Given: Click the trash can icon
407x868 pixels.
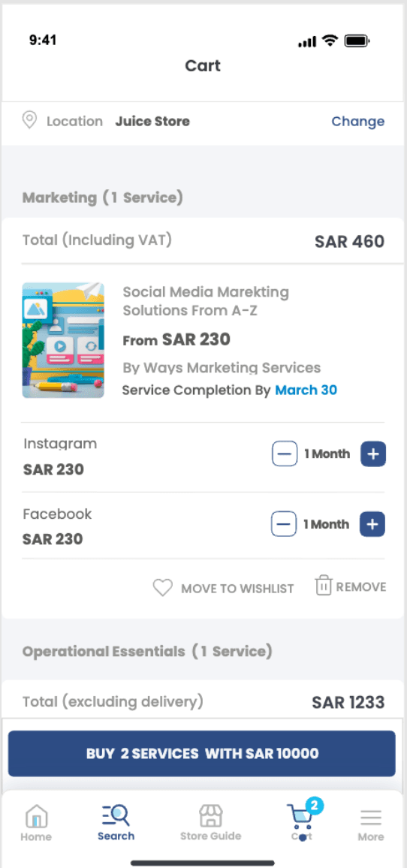Looking at the screenshot, I should click(324, 585).
